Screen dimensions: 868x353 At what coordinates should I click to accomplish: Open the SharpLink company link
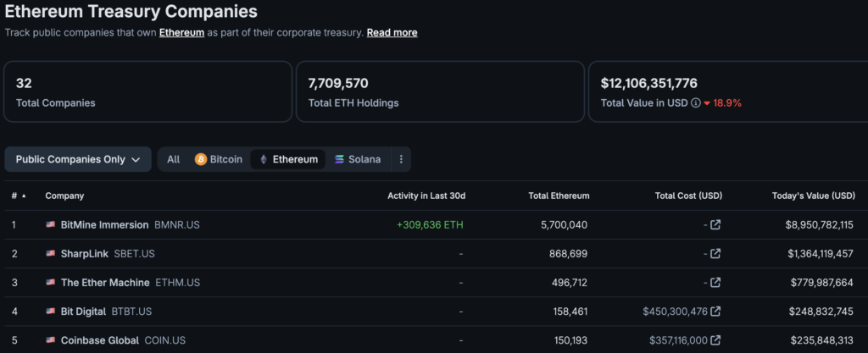pos(85,254)
